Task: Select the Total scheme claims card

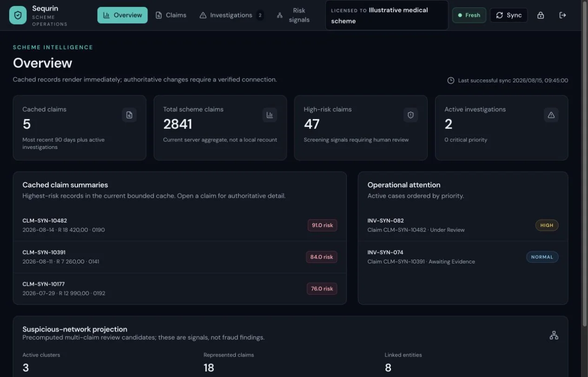Action: (x=220, y=128)
